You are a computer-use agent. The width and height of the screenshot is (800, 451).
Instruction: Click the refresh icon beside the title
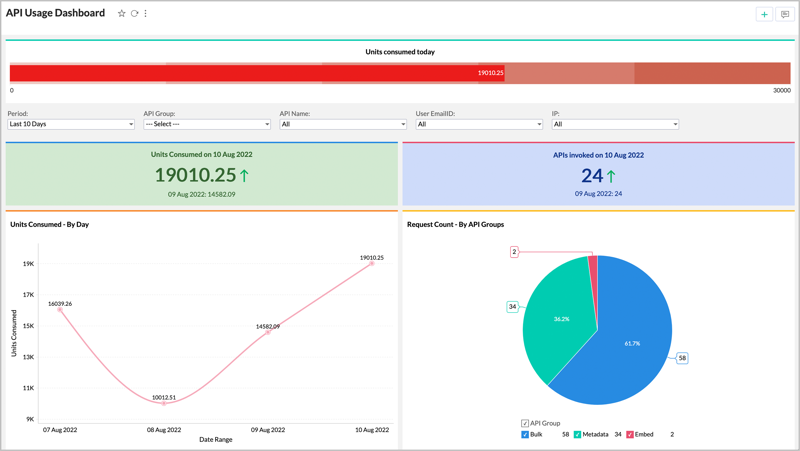point(134,14)
